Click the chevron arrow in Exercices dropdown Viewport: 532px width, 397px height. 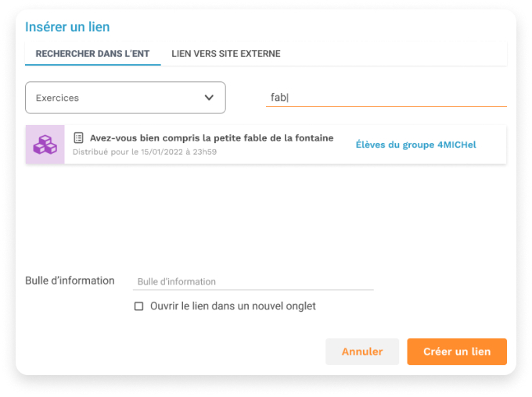tap(209, 98)
